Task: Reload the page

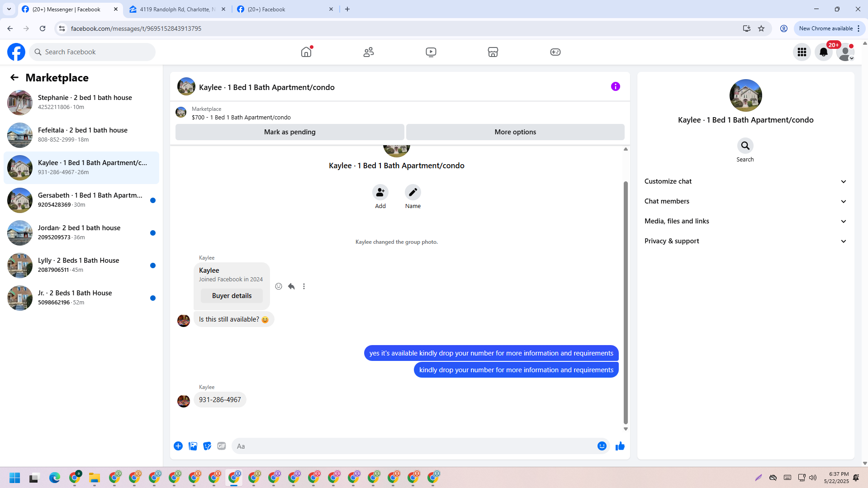Action: click(43, 28)
